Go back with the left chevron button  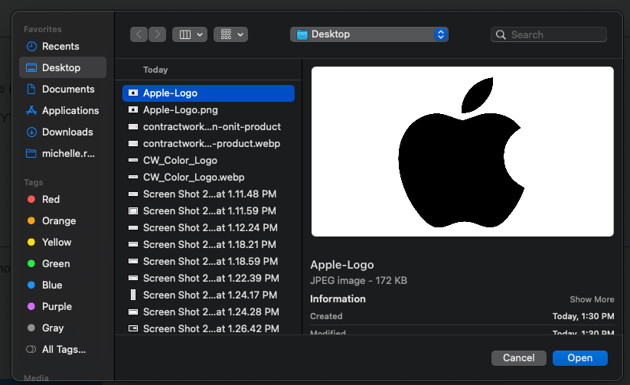(139, 35)
